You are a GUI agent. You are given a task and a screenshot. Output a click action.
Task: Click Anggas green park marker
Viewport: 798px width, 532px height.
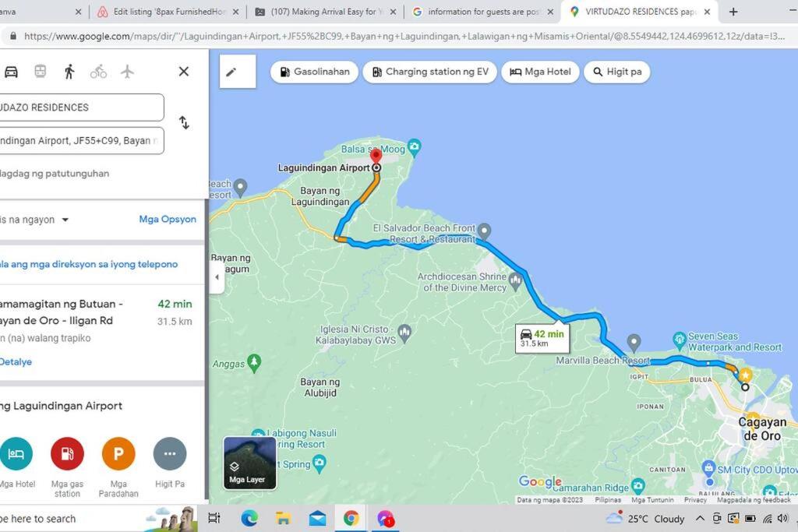[254, 363]
